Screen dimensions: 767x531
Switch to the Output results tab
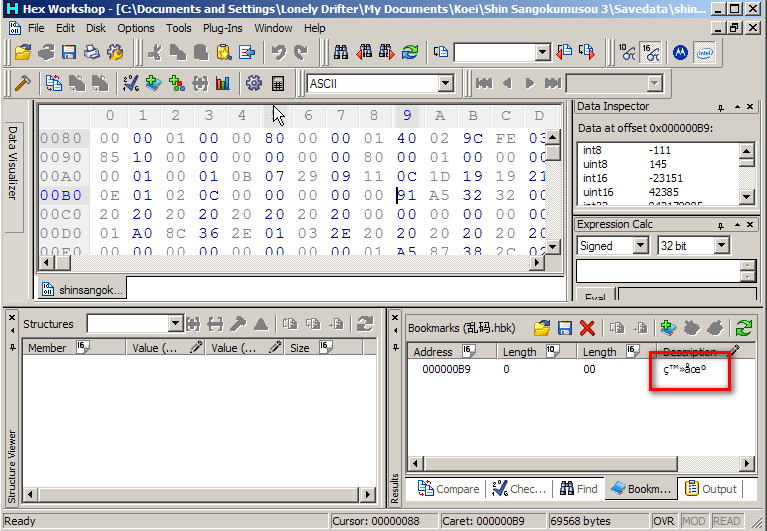coord(711,488)
